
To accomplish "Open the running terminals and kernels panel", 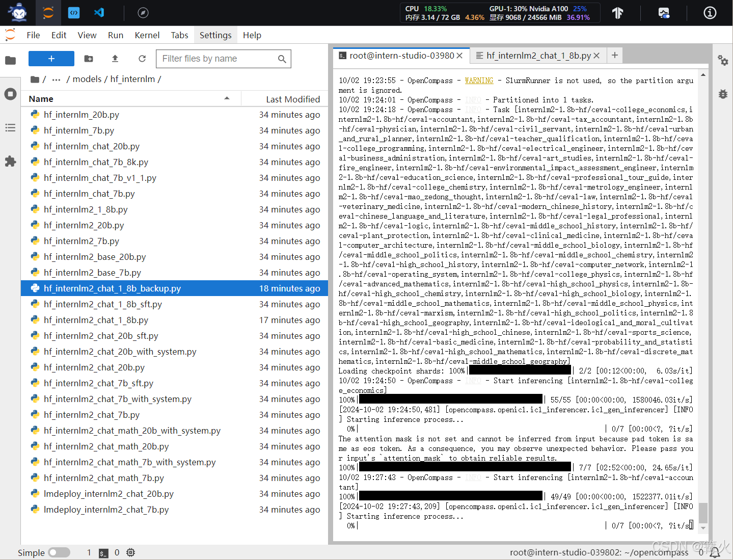I will (10, 94).
